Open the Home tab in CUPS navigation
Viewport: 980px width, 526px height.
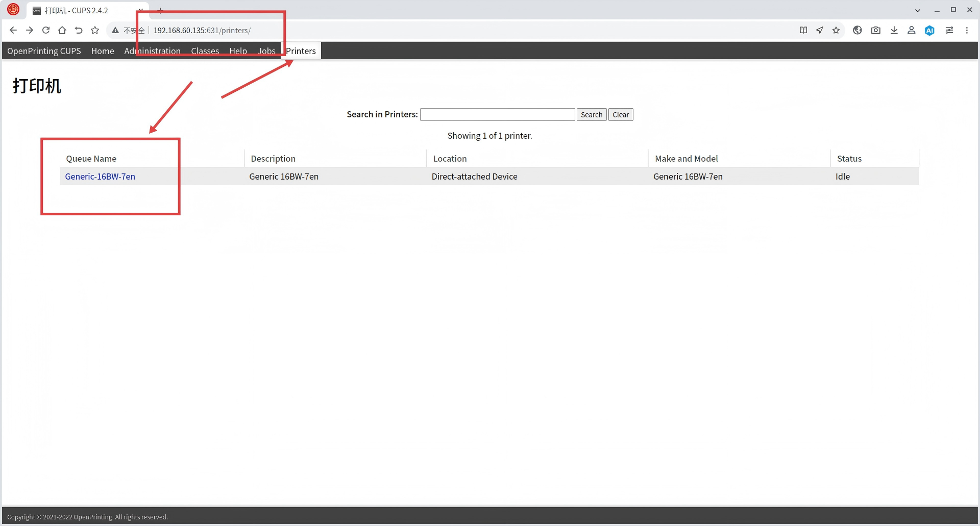(103, 51)
